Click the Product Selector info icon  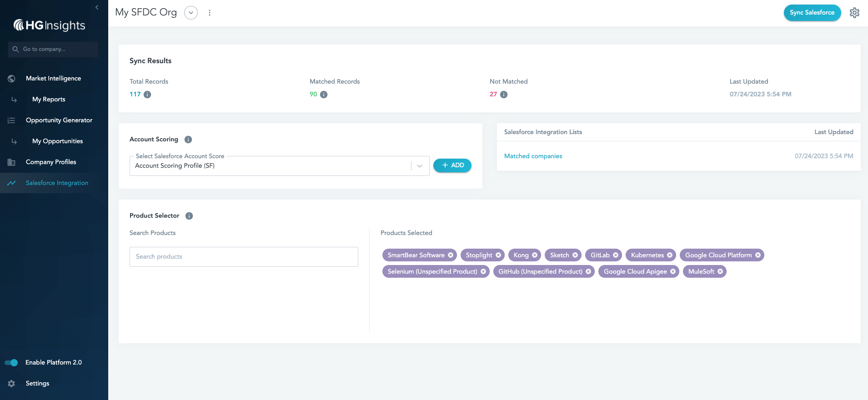click(x=189, y=216)
